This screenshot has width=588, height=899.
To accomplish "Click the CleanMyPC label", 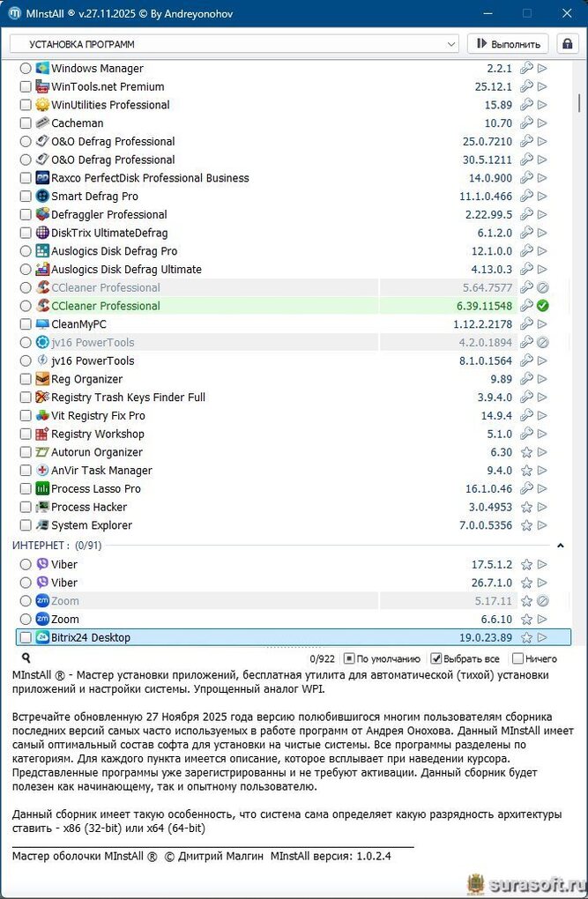I will (x=78, y=324).
